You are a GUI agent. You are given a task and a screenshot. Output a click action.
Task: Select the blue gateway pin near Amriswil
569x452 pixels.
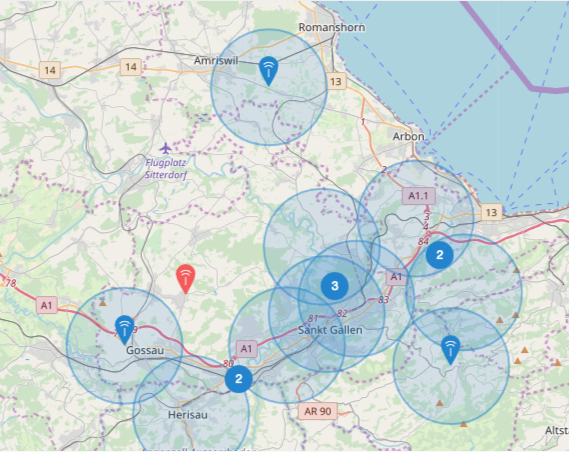tap(269, 71)
